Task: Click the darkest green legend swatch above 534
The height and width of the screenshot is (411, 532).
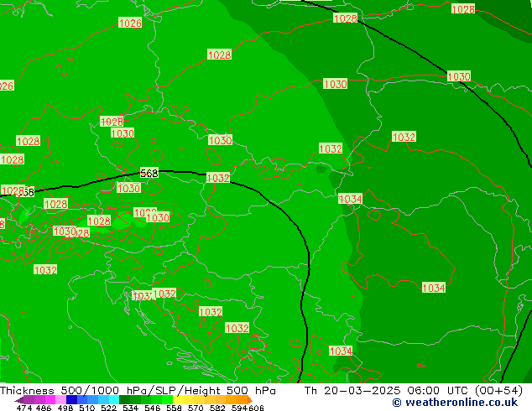Action: [124, 400]
